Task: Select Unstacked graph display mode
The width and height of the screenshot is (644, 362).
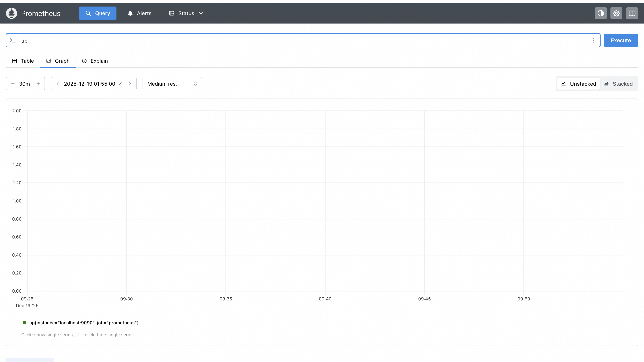Action: pyautogui.click(x=578, y=84)
